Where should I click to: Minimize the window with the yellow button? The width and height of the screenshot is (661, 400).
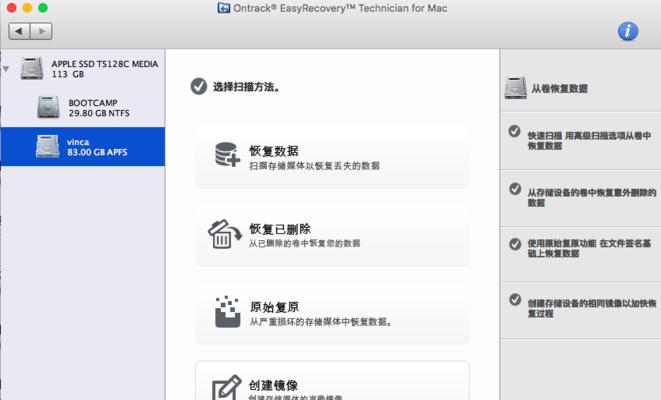(x=27, y=8)
